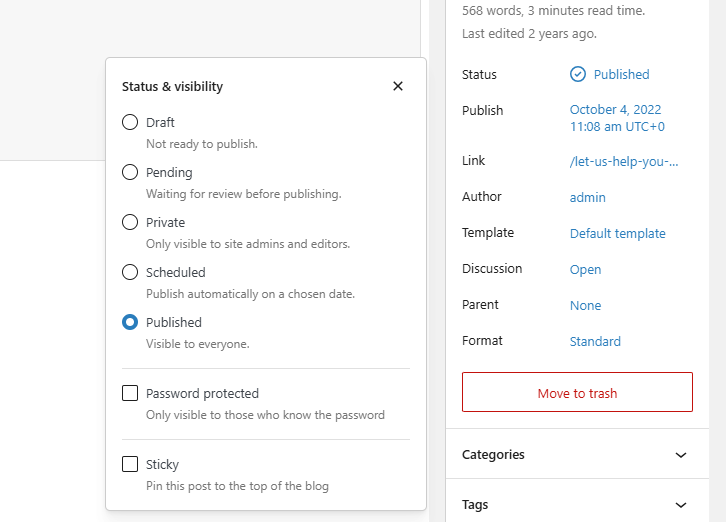Viewport: 726px width, 522px height.
Task: Close the Status & visibility popover
Action: [398, 86]
